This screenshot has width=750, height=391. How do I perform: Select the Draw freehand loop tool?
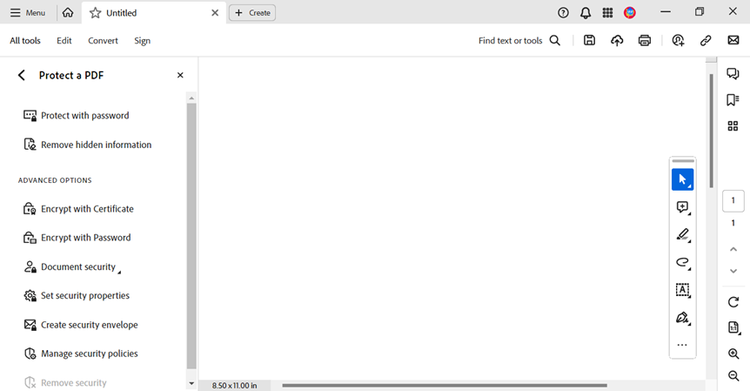pos(683,262)
